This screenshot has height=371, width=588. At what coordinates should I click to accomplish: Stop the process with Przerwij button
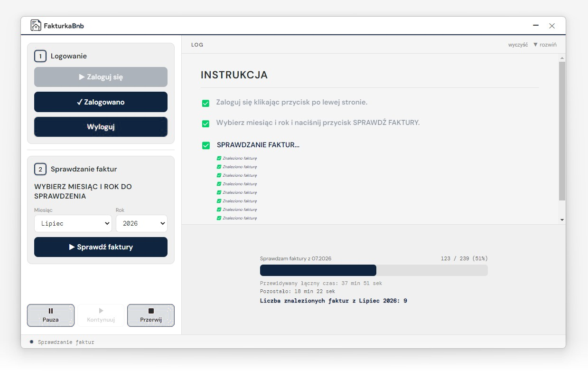click(151, 315)
